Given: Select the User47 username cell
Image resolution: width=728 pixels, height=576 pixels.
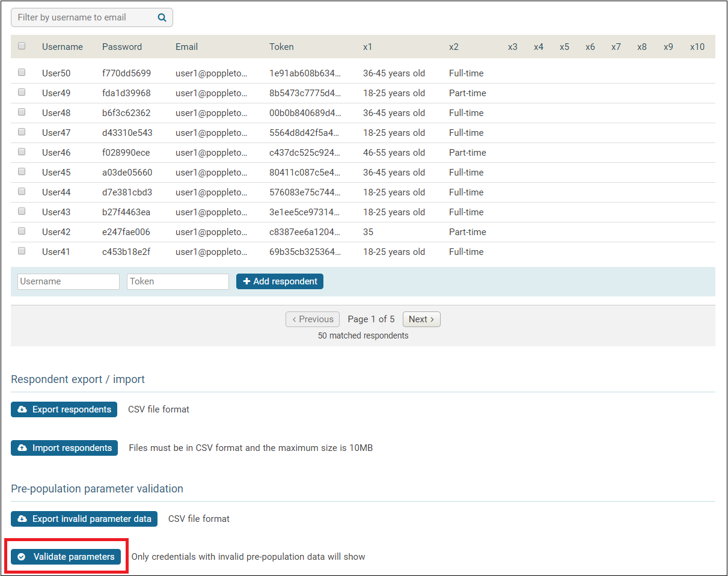Looking at the screenshot, I should pyautogui.click(x=56, y=133).
